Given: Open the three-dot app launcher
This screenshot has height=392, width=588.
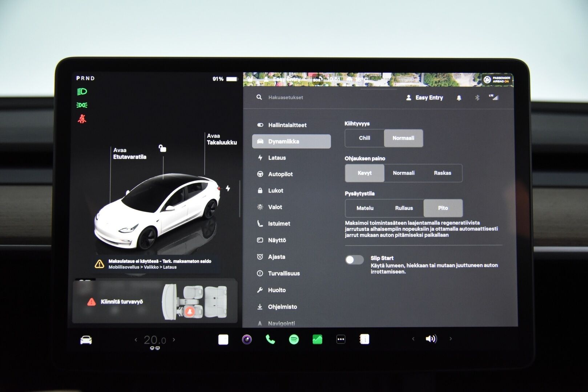Looking at the screenshot, I should click(x=341, y=339).
